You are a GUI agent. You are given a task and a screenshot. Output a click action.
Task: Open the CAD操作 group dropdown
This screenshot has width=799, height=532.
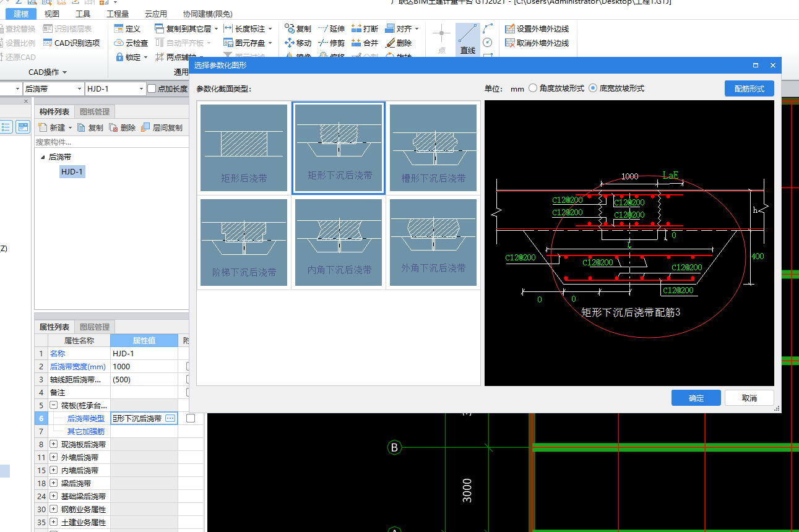tap(48, 72)
